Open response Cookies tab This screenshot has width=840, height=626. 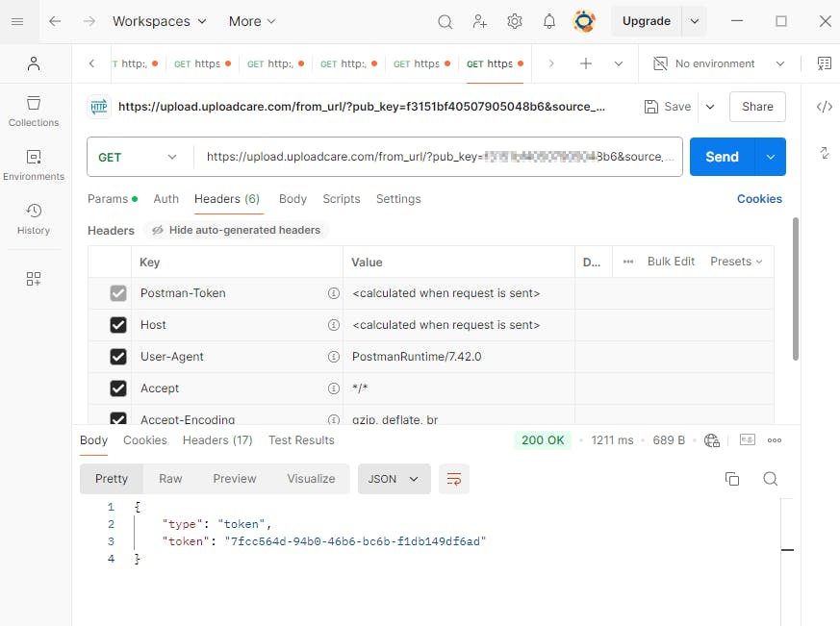pyautogui.click(x=145, y=440)
